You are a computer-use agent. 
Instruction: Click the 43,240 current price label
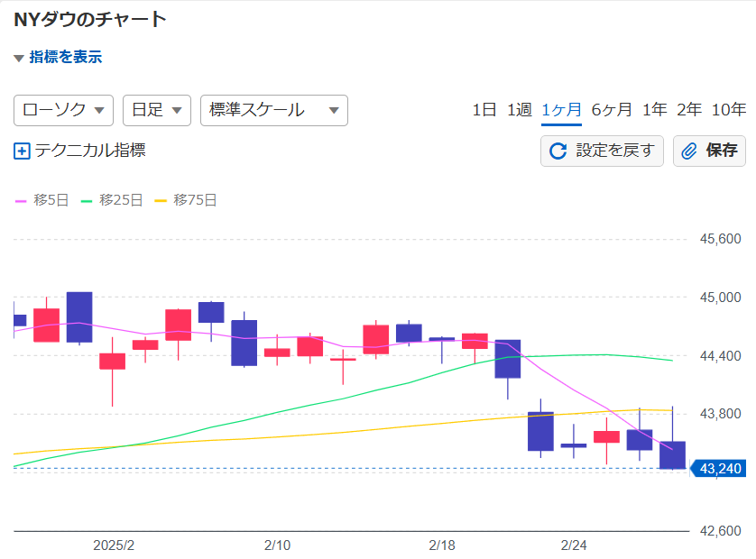point(718,469)
